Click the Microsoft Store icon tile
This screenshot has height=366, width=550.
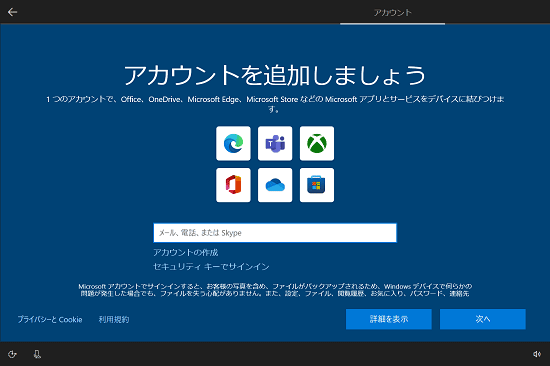pos(317,185)
